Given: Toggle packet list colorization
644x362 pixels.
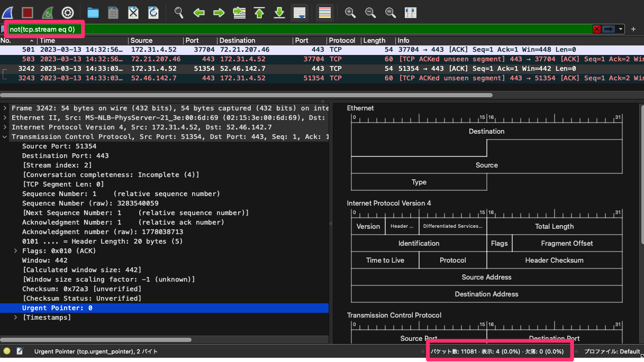Looking at the screenshot, I should 325,13.
